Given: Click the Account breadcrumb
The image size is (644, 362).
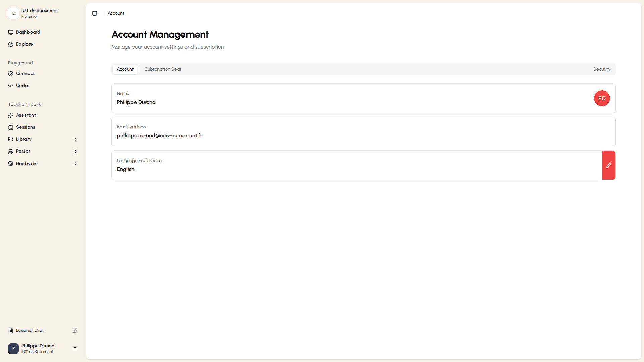Looking at the screenshot, I should 116,13.
